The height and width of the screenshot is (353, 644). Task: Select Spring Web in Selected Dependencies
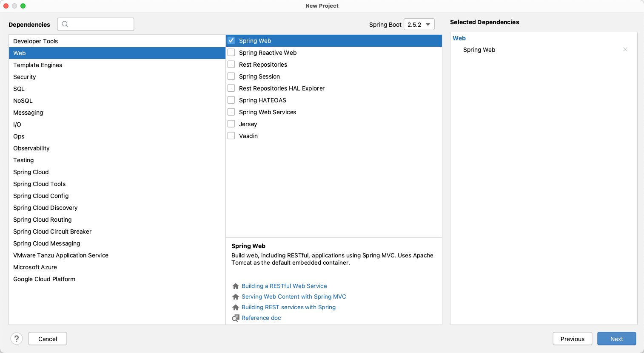[x=479, y=50]
